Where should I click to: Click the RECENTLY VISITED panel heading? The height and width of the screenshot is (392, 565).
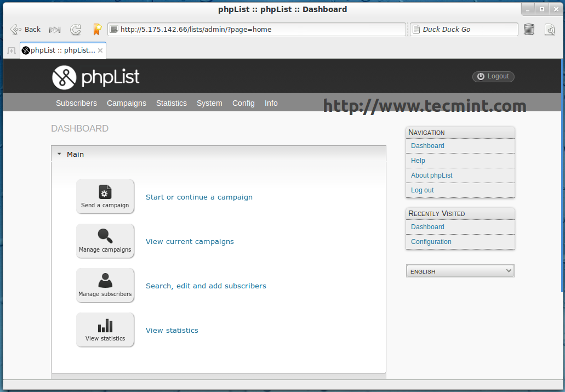point(436,213)
